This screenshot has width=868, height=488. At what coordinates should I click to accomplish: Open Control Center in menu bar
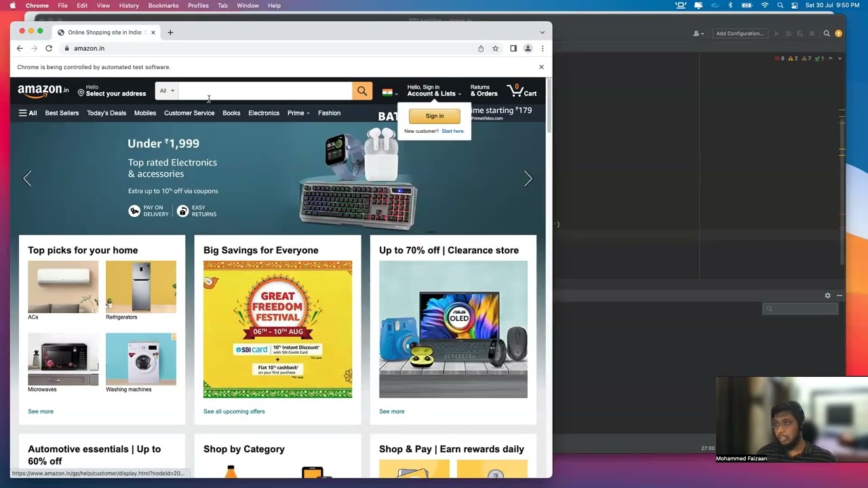(795, 5)
